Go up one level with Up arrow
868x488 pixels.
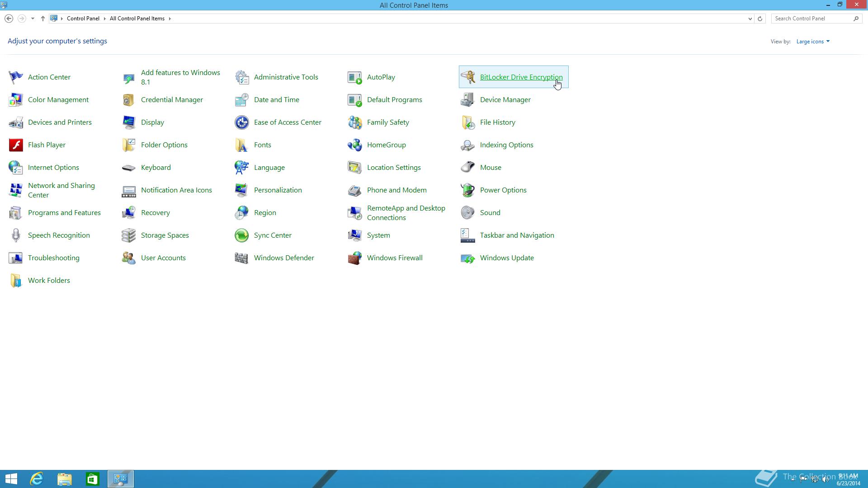[43, 19]
